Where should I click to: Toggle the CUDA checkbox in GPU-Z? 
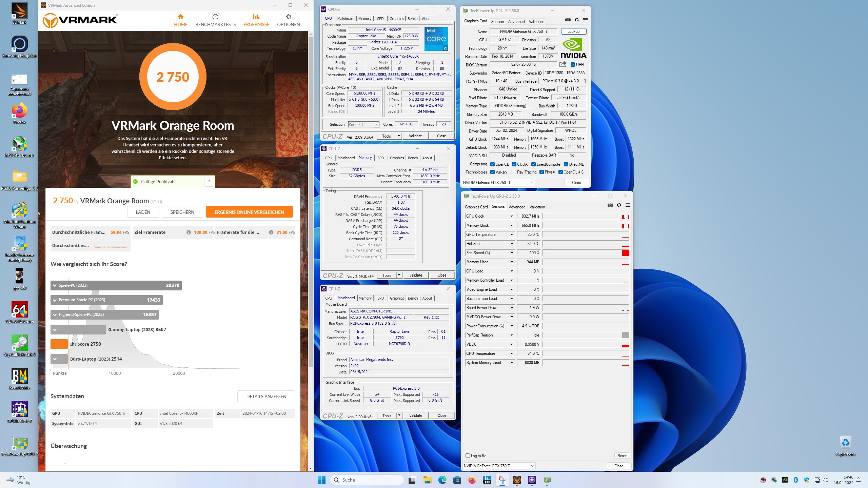tap(514, 164)
